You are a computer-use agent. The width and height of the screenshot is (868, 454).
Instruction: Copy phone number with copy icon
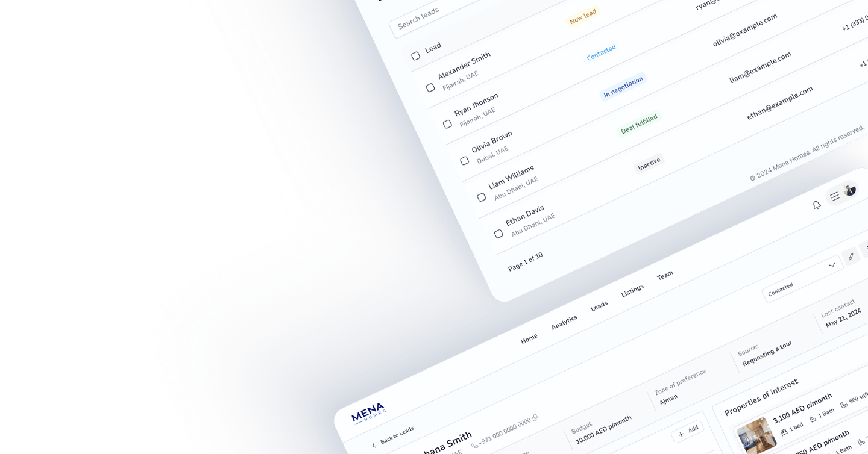535,418
